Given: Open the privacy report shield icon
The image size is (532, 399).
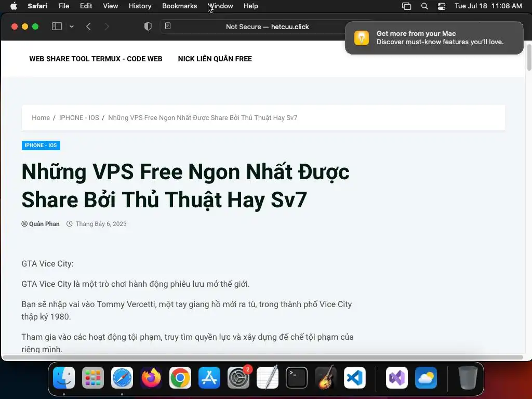Looking at the screenshot, I should click(148, 26).
